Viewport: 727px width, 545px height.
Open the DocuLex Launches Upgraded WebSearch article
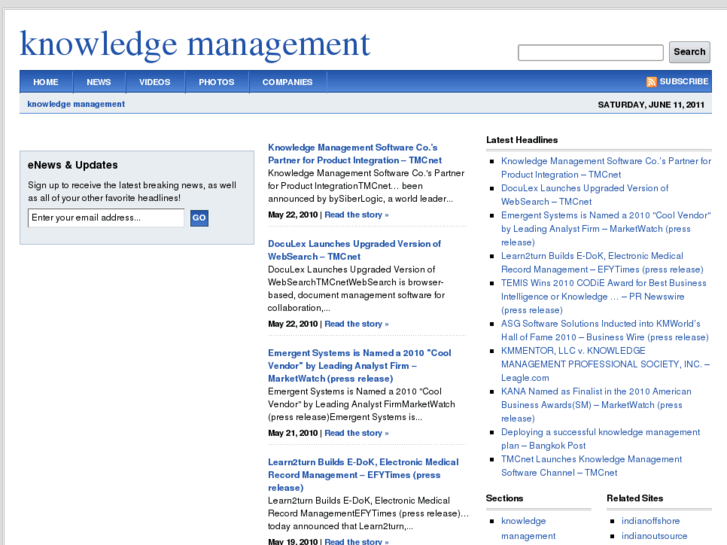coord(354,250)
